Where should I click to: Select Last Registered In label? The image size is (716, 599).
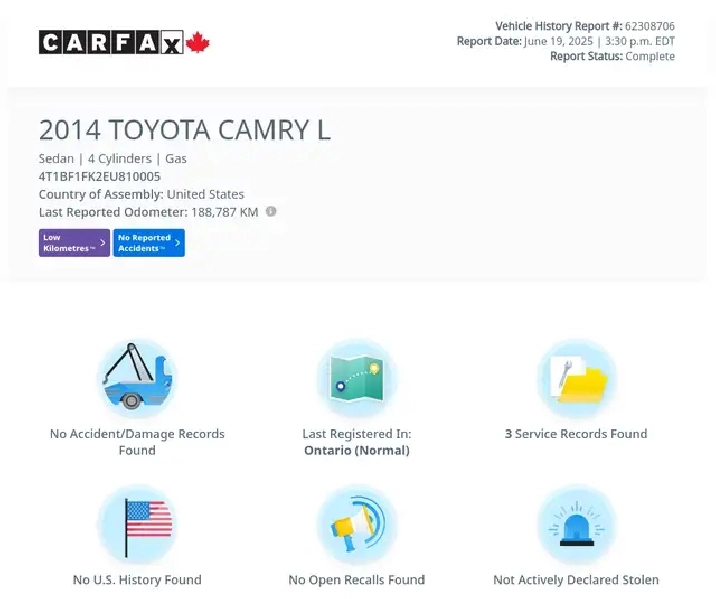pos(357,434)
